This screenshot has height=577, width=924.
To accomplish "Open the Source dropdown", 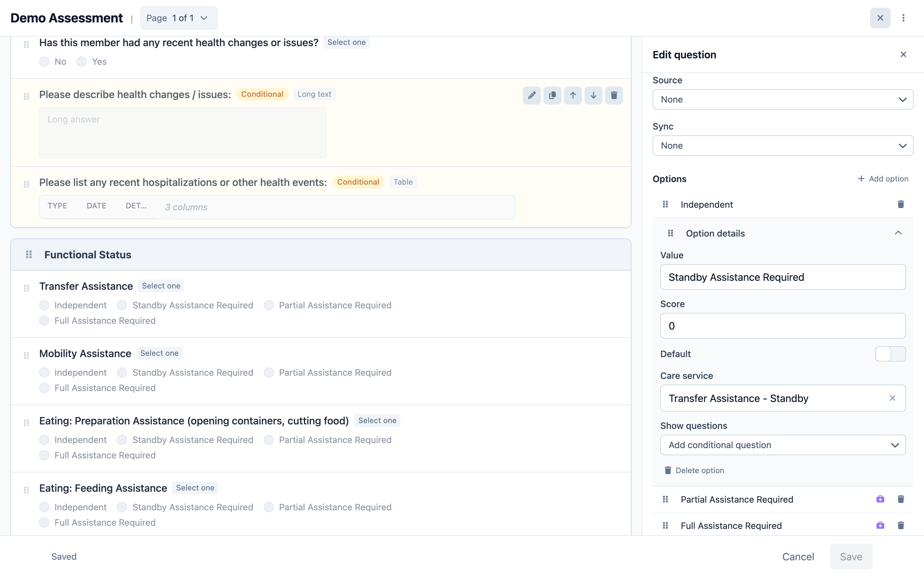I will 783,99.
